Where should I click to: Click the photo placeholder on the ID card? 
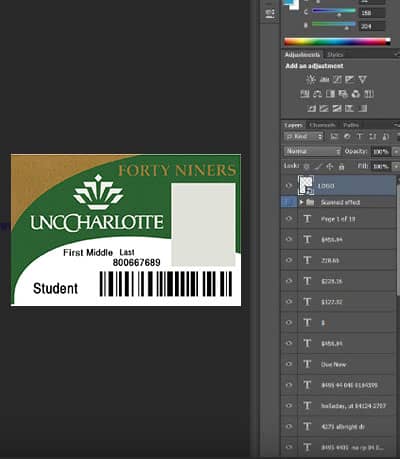pyautogui.click(x=203, y=224)
